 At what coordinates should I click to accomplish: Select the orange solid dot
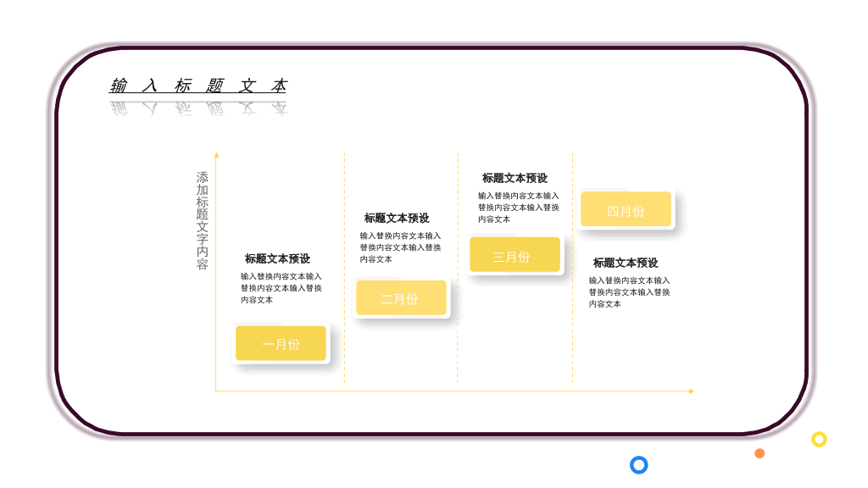pos(759,453)
